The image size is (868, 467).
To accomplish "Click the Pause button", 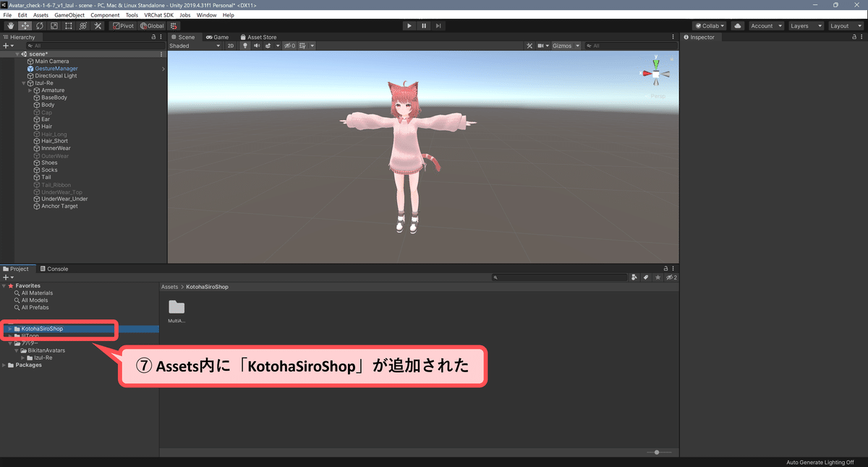I will pyautogui.click(x=424, y=26).
